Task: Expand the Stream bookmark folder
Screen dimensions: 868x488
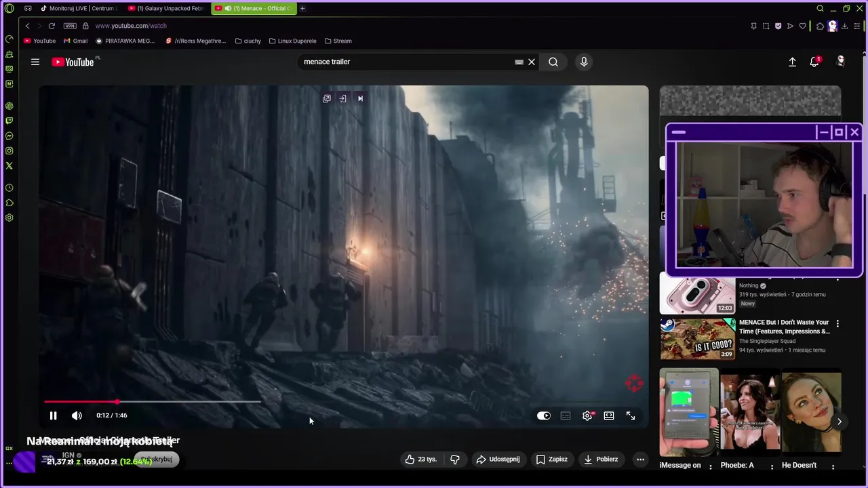Action: [x=338, y=41]
